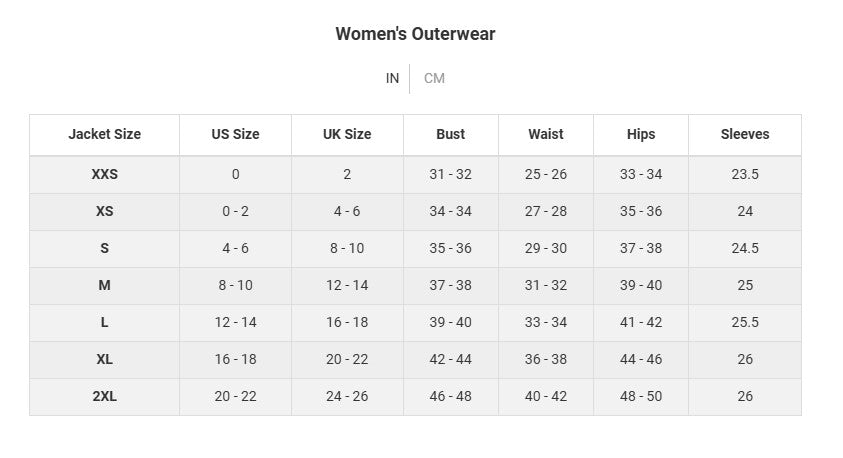This screenshot has width=843, height=458.
Task: Click the Bust column header
Action: tap(450, 134)
